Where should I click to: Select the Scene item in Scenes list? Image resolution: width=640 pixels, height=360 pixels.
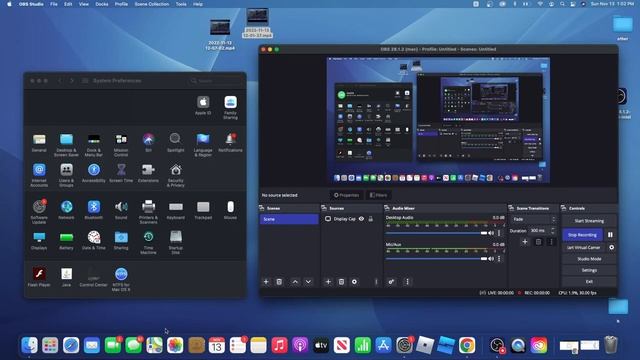[x=289, y=219]
